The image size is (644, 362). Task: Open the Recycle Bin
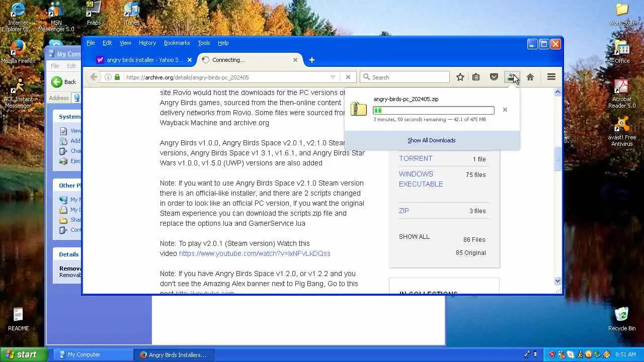(622, 319)
